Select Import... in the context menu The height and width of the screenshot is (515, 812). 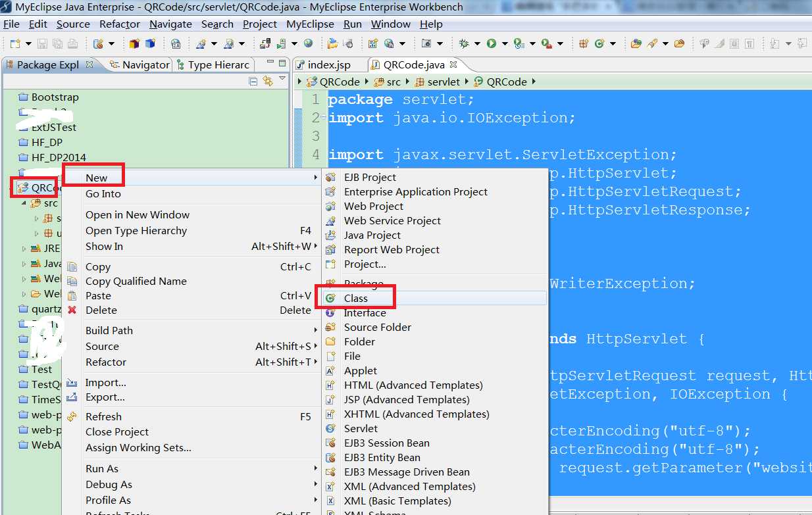[x=191, y=382]
